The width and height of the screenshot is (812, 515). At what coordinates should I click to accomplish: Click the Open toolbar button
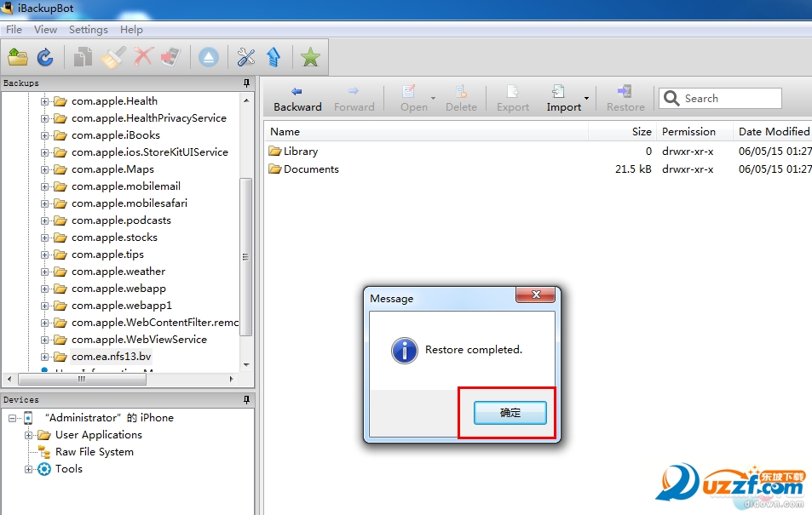pos(414,99)
